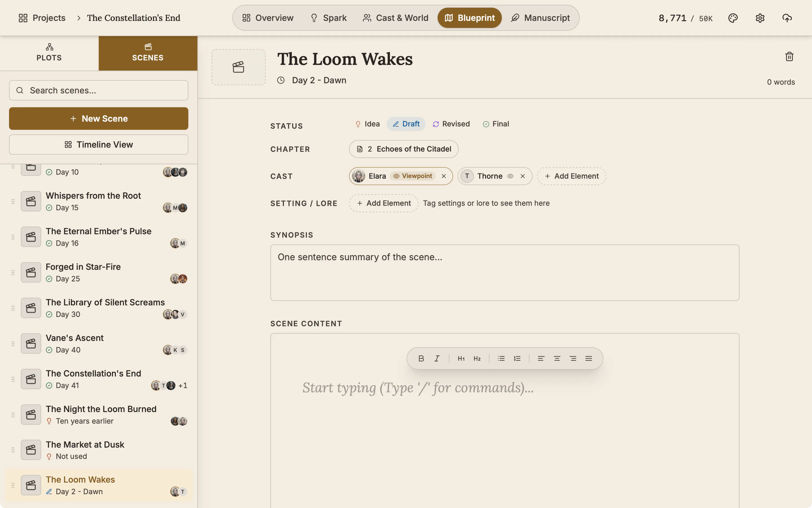This screenshot has width=812, height=508.
Task: Justify text alignment
Action: point(588,358)
